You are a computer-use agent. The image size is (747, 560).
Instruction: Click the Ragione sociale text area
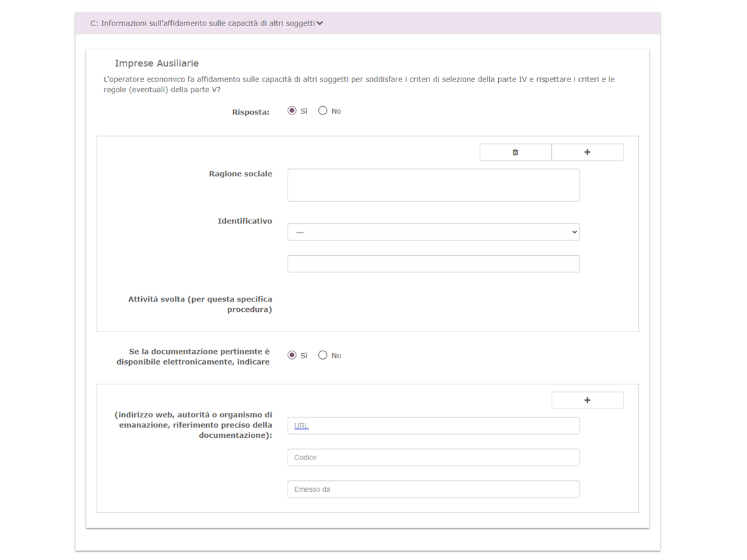pos(433,185)
